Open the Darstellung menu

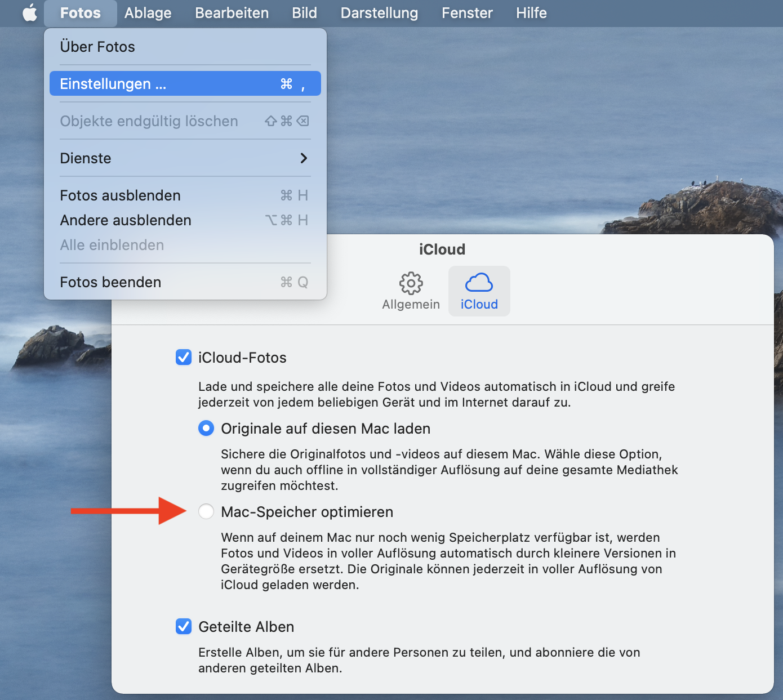379,13
